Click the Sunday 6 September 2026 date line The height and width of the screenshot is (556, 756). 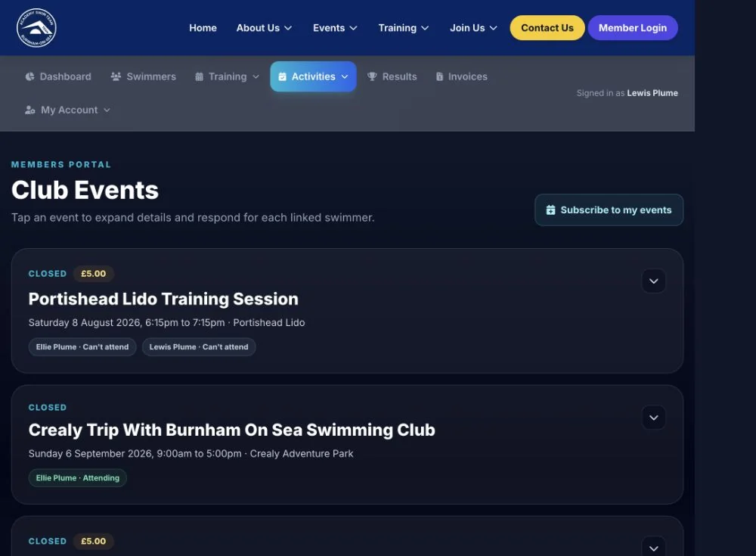click(191, 454)
